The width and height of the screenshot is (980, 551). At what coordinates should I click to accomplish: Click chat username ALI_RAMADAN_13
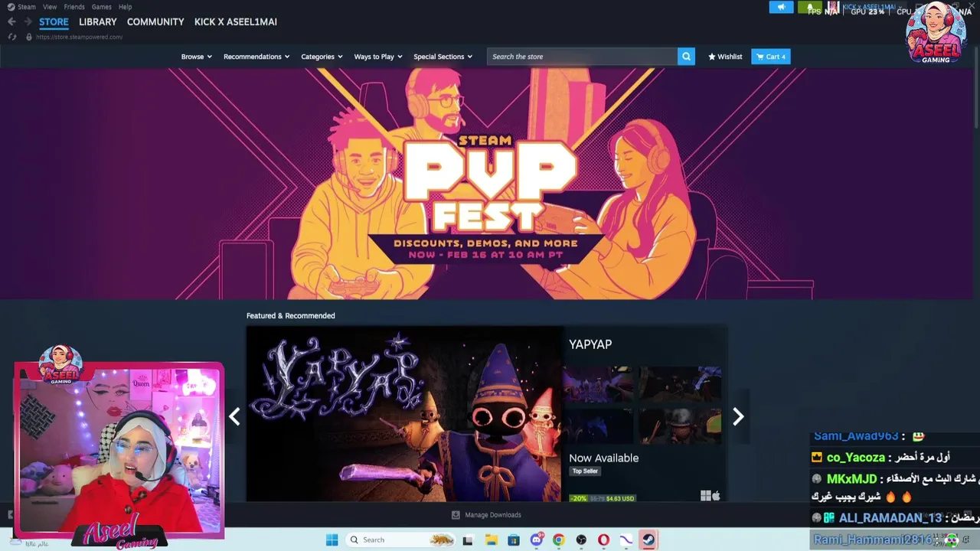[890, 518]
